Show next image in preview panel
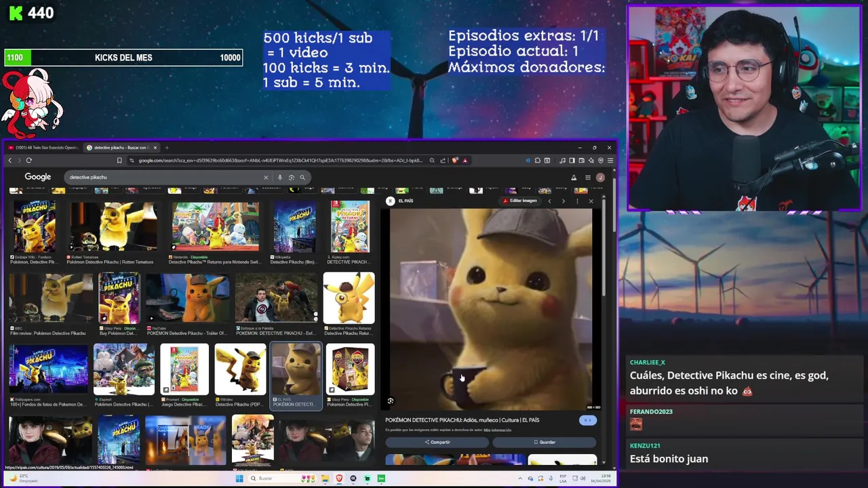The image size is (868, 488). [563, 201]
